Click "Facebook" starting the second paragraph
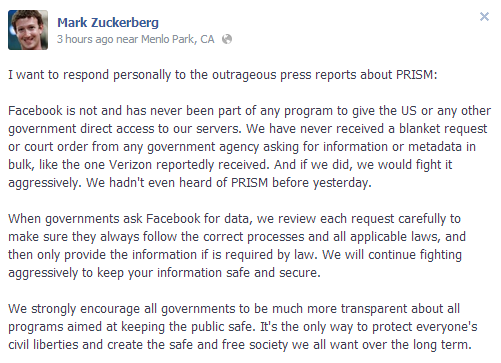This screenshot has width=501, height=363. coord(35,110)
